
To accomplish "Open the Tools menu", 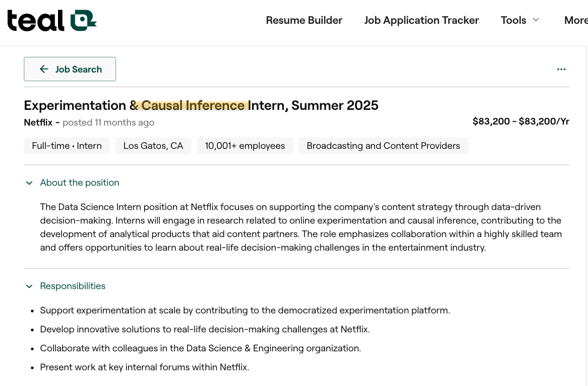I will [x=513, y=21].
